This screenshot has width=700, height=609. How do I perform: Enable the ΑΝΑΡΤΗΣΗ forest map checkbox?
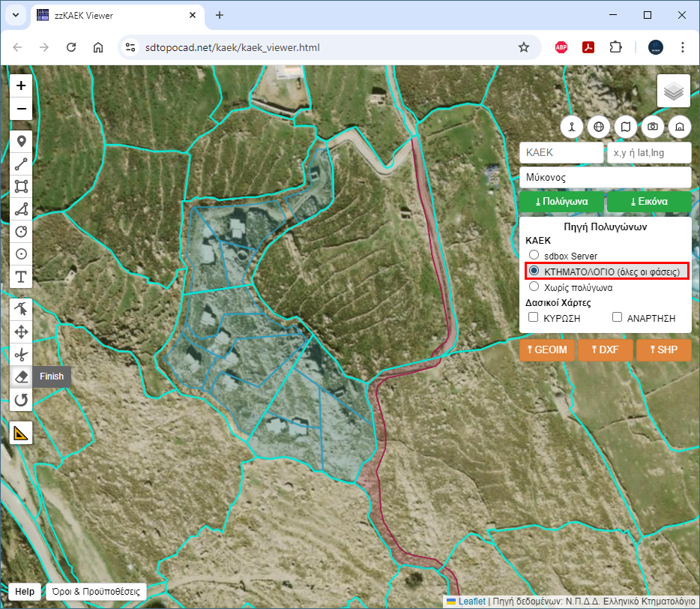[x=618, y=318]
